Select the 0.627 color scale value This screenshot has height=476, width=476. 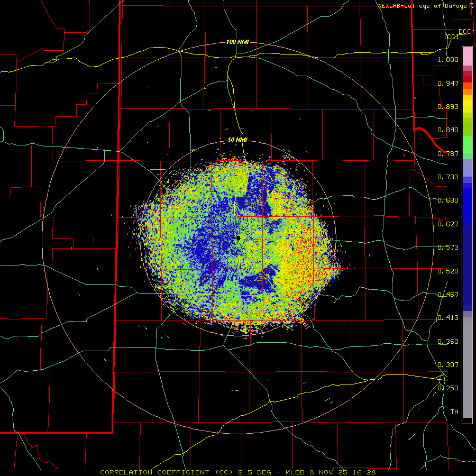(448, 224)
